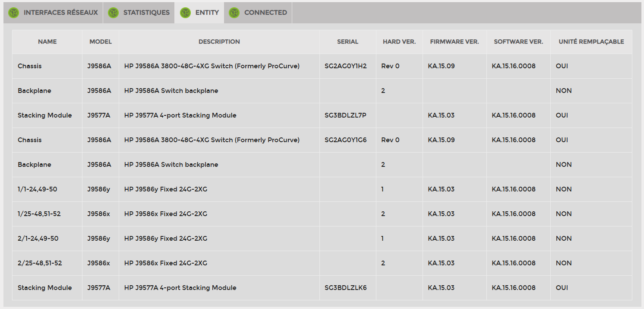The width and height of the screenshot is (644, 309).
Task: Click model J9586A in the SG2AG0Y1H2 row
Action: [x=99, y=66]
